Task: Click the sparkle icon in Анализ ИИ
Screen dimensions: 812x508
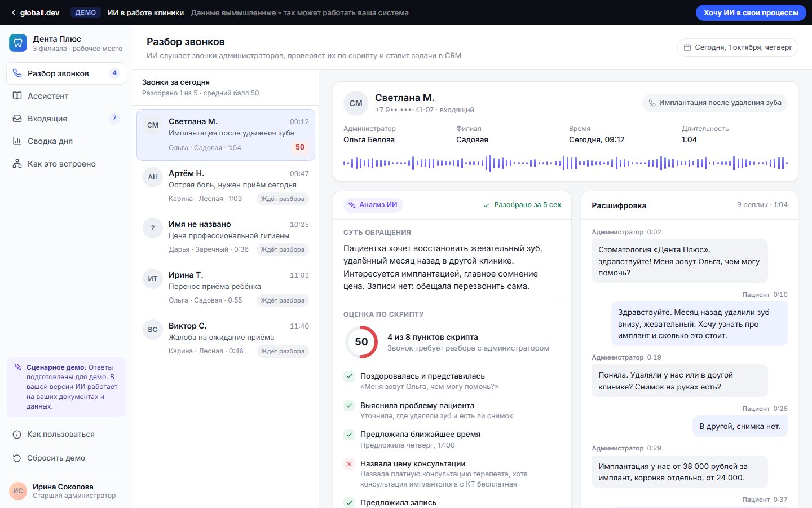Action: [x=352, y=205]
